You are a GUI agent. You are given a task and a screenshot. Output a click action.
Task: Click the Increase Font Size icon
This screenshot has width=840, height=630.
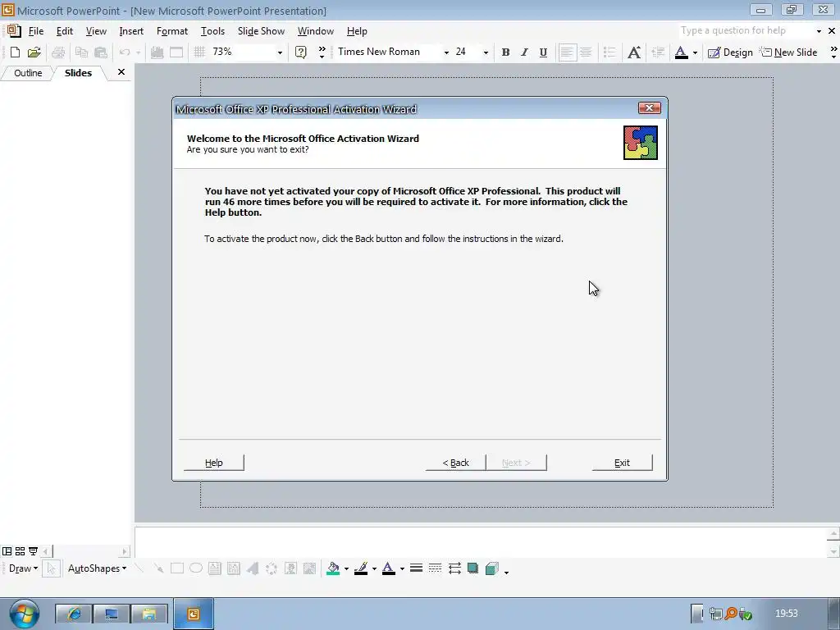634,52
